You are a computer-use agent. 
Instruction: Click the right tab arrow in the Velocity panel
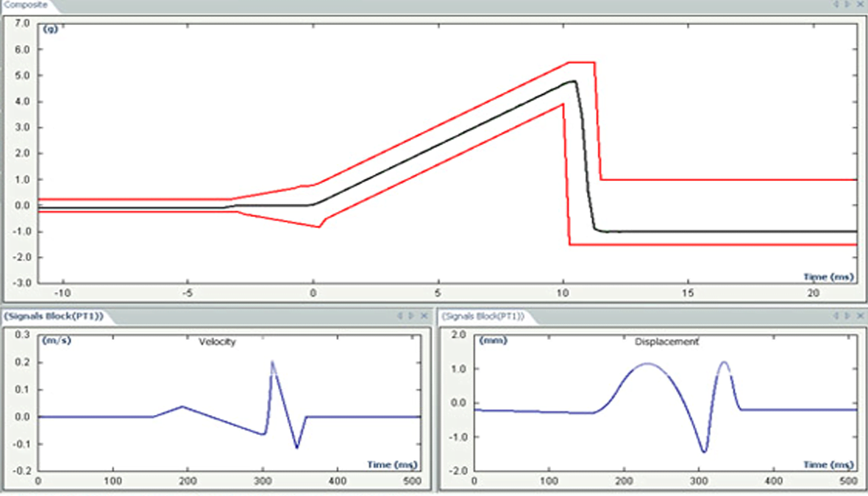411,316
